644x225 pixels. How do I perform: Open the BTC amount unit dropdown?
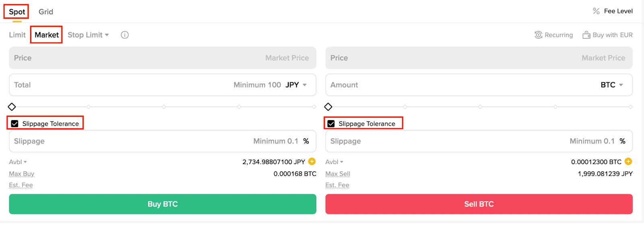612,85
